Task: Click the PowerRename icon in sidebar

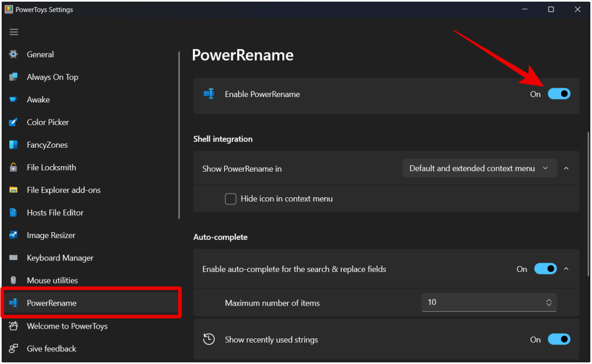Action: click(x=14, y=303)
